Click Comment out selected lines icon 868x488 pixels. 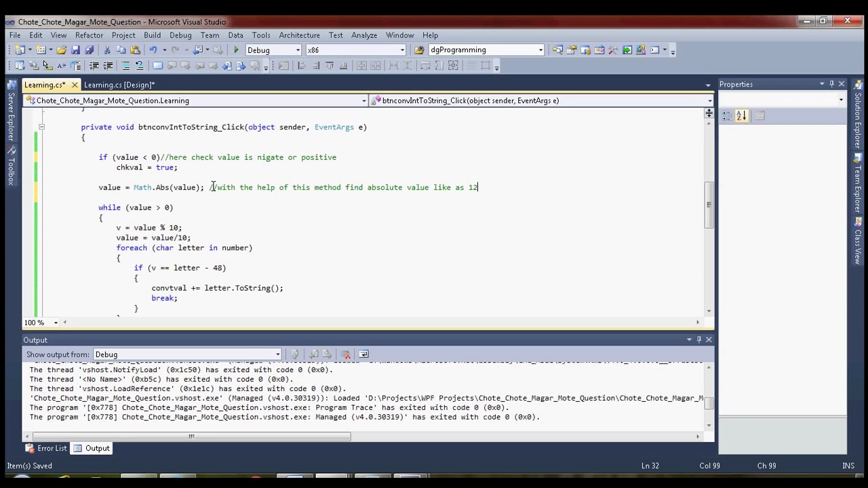125,66
